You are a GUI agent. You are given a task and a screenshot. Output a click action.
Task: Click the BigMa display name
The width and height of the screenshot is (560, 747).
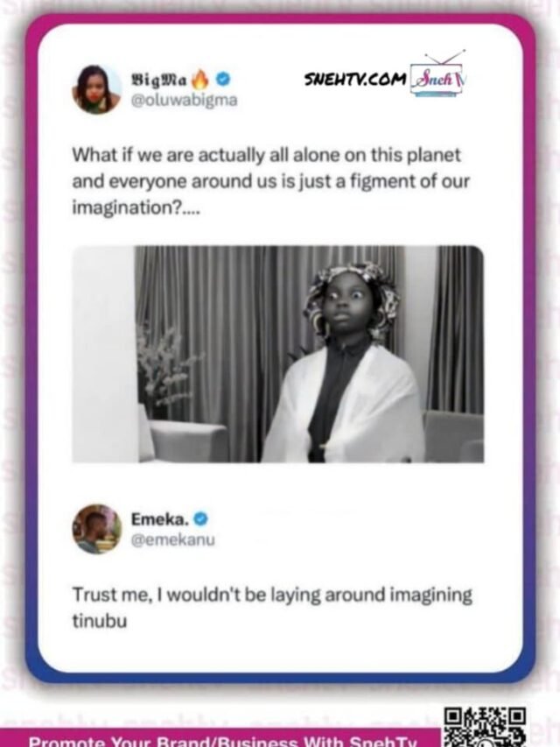point(159,80)
